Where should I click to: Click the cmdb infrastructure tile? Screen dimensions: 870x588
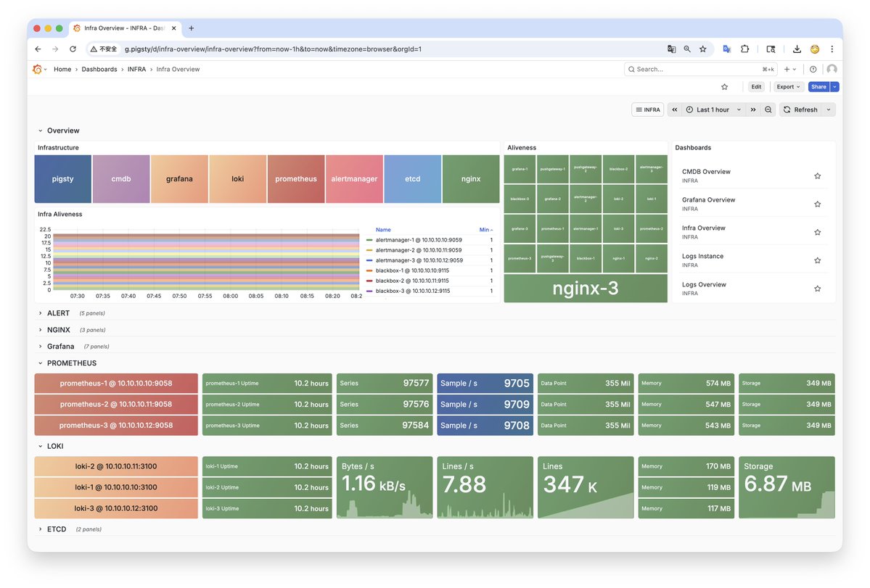click(x=121, y=179)
